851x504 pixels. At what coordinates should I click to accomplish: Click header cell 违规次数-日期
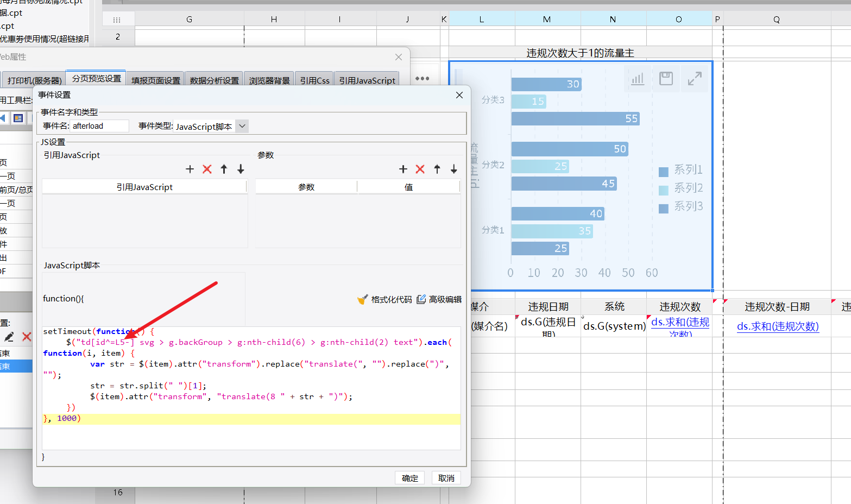[x=777, y=307]
